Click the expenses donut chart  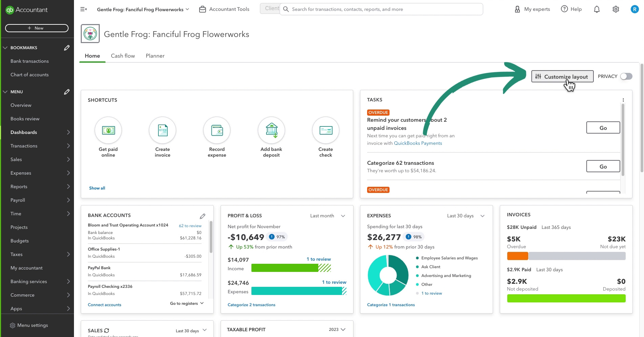[x=388, y=275]
